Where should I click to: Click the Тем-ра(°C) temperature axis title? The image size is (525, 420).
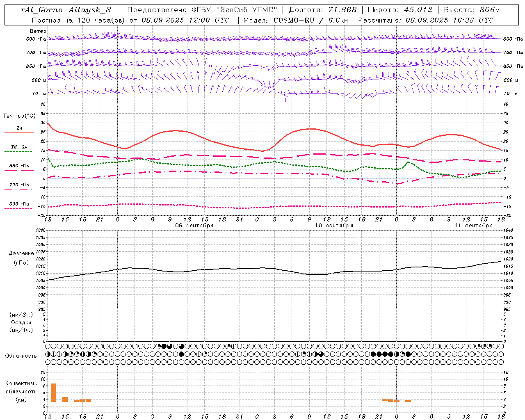click(x=19, y=116)
